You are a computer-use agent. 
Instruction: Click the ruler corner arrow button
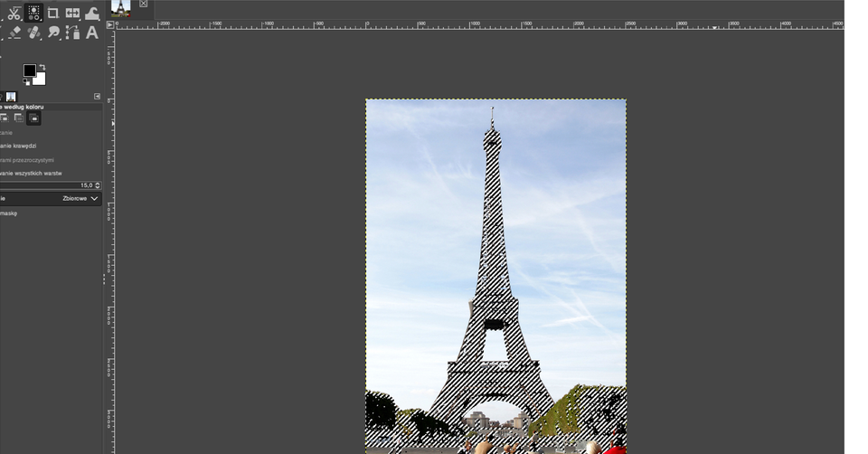coord(110,24)
